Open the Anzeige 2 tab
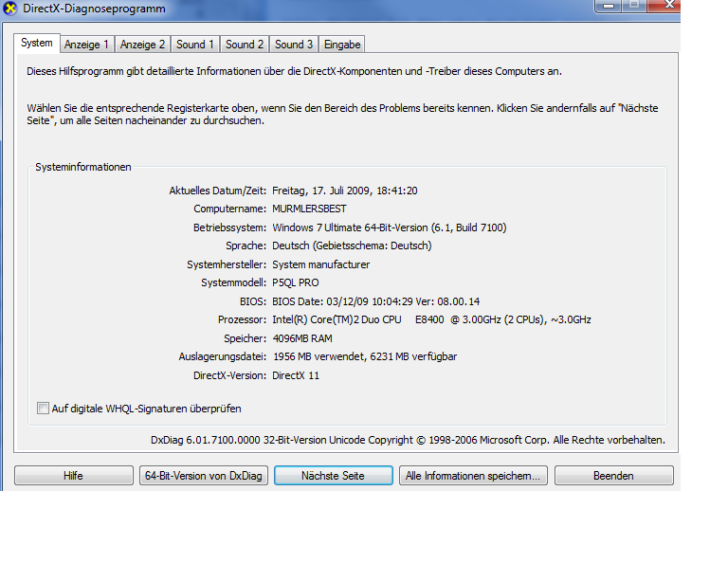 click(x=142, y=45)
